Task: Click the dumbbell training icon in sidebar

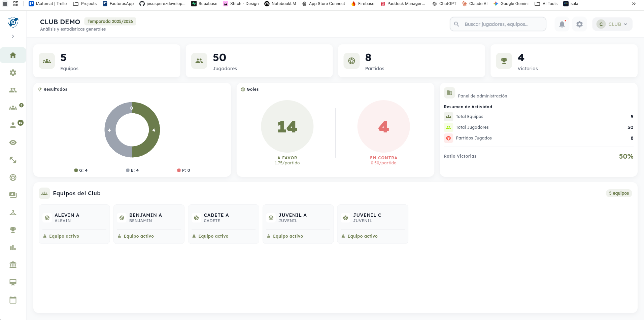Action: point(13,160)
